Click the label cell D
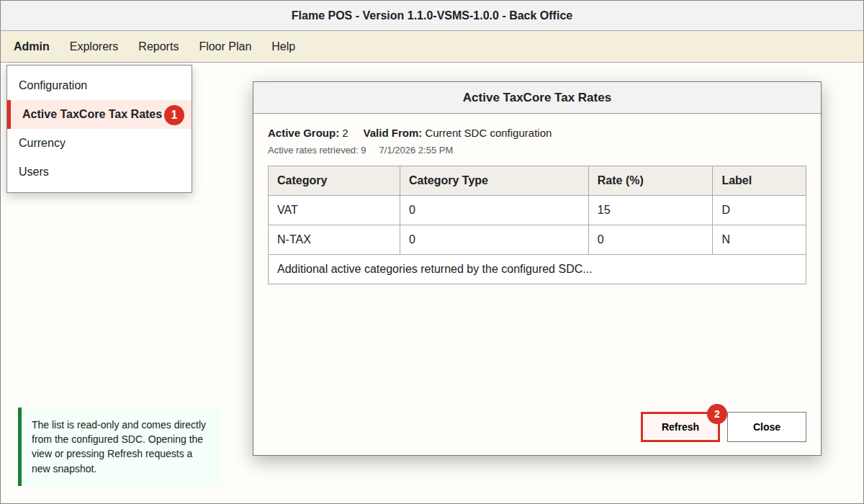 pyautogui.click(x=760, y=210)
